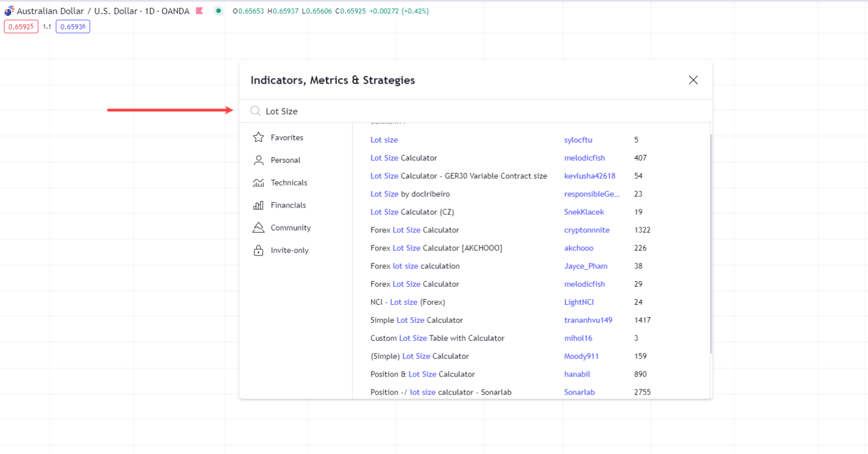The height and width of the screenshot is (454, 868).
Task: Click the Favorites star icon
Action: click(258, 137)
